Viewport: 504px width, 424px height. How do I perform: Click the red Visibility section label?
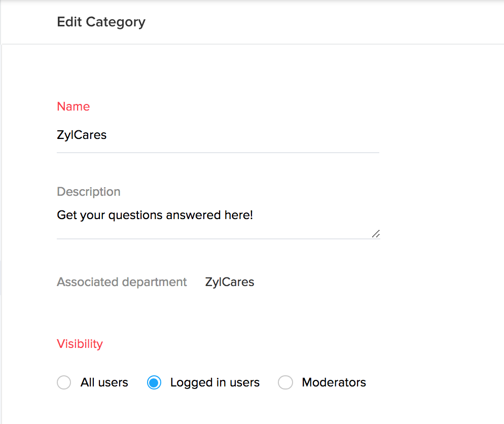pos(80,344)
